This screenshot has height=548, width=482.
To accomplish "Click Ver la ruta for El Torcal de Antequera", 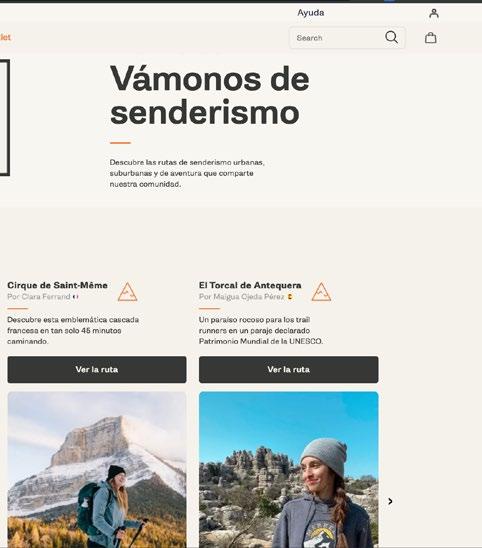I will [288, 369].
